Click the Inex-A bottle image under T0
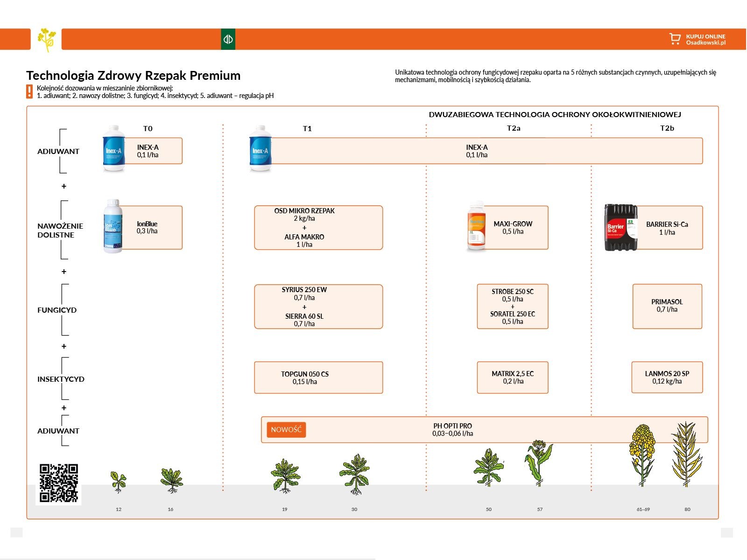The height and width of the screenshot is (560, 747). (113, 149)
